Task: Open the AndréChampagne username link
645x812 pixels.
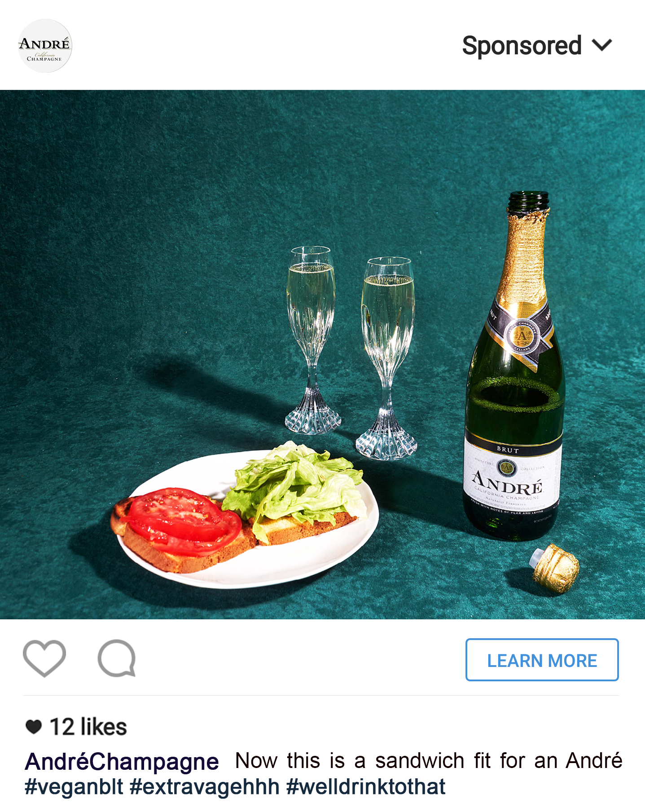Action: 122,762
